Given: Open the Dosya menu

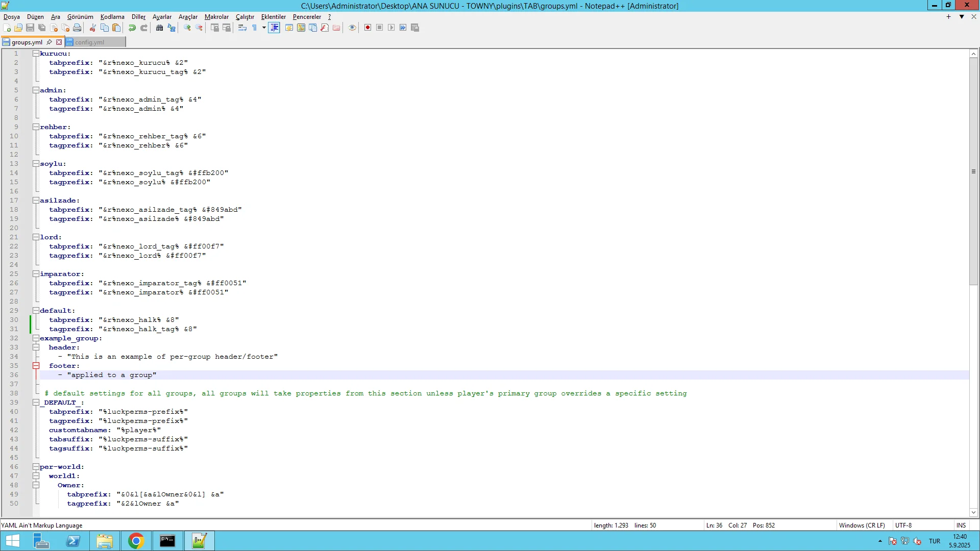Looking at the screenshot, I should click(x=12, y=17).
